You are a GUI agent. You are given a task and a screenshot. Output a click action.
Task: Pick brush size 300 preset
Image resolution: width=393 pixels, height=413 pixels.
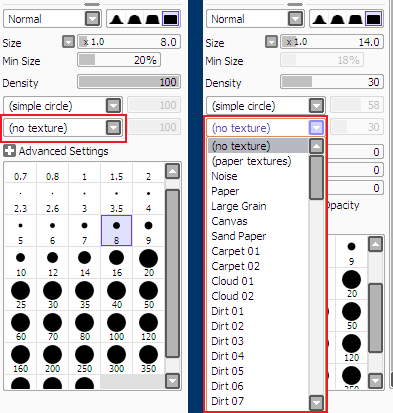(116, 359)
